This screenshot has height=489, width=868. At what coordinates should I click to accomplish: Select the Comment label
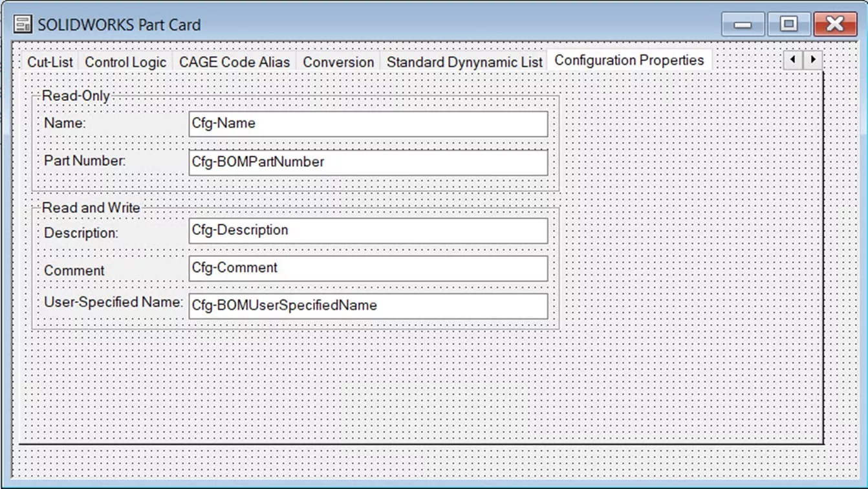click(x=74, y=270)
